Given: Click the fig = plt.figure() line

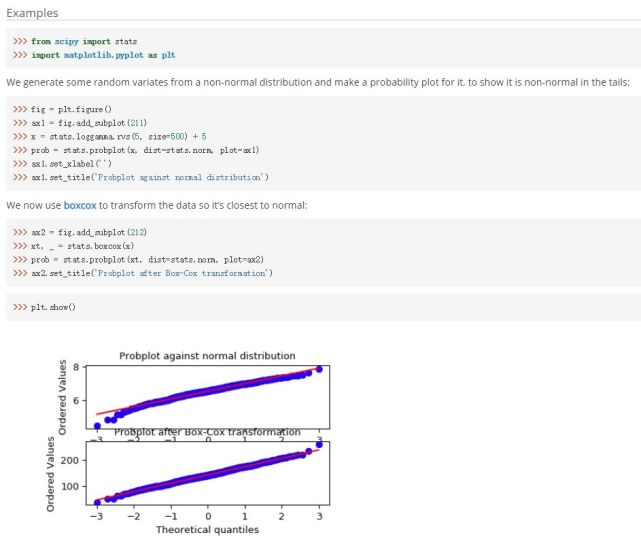Looking at the screenshot, I should pyautogui.click(x=62, y=109).
